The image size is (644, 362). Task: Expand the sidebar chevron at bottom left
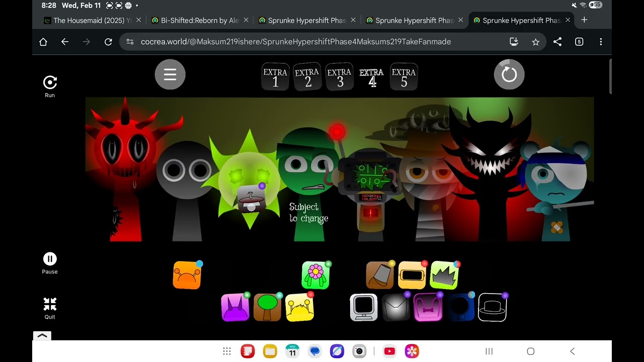coord(42,335)
